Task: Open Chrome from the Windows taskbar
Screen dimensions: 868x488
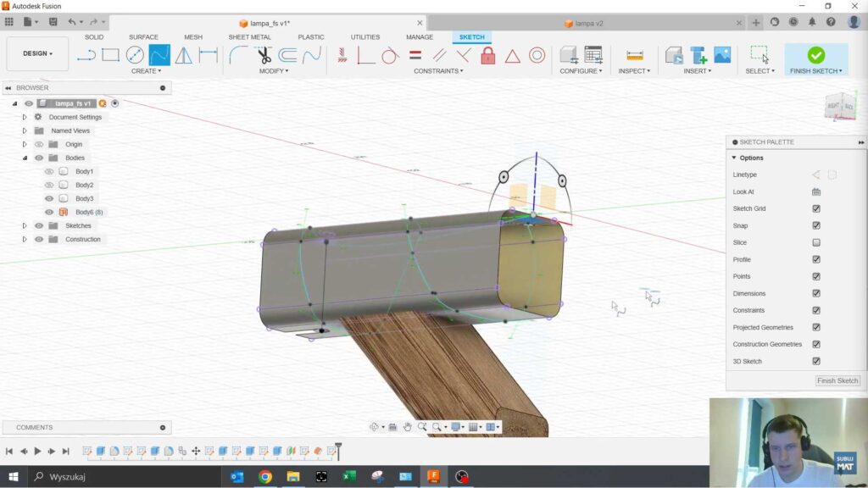Action: [x=264, y=477]
